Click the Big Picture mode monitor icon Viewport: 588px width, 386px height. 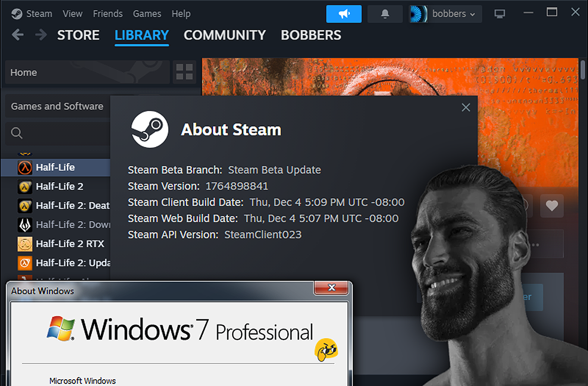tap(500, 14)
